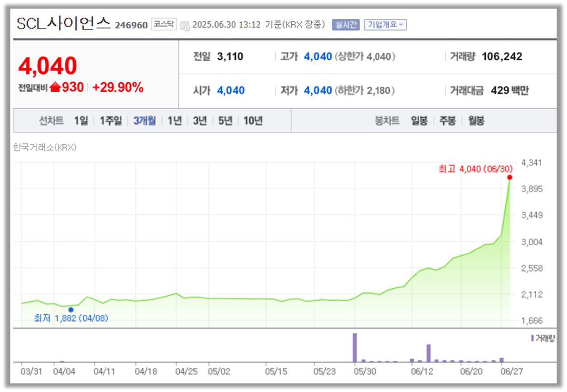Click the +29.90% change rate
The image size is (567, 392).
coord(118,88)
